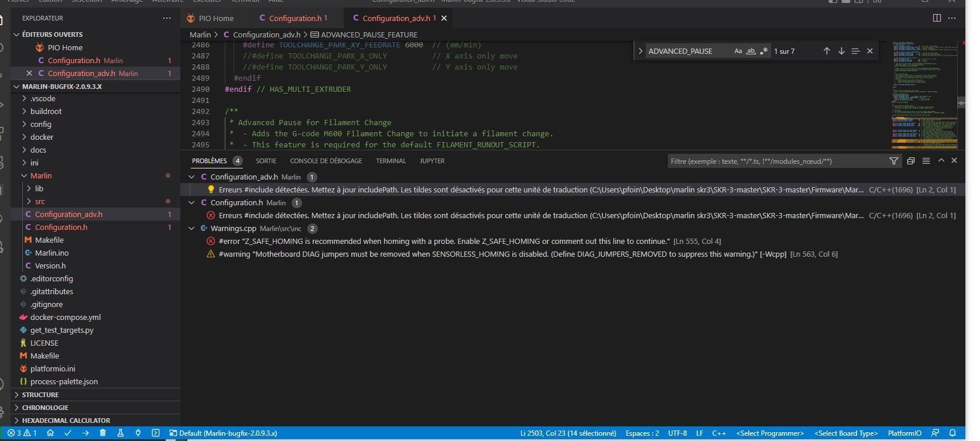Select the Z_SAFE_HOMING error entry
980x441 pixels.
574,241
